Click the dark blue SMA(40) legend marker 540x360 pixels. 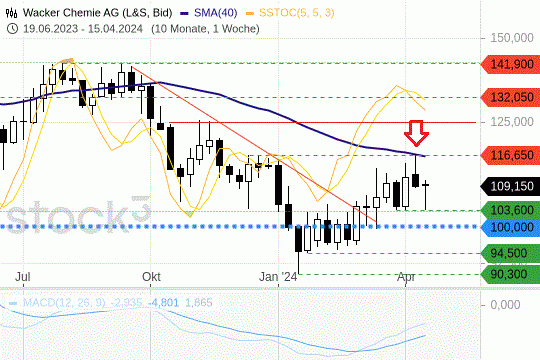(x=184, y=13)
